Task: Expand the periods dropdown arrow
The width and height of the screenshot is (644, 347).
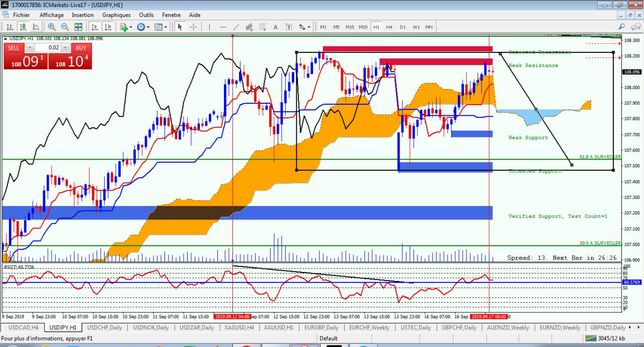Action: (x=148, y=27)
